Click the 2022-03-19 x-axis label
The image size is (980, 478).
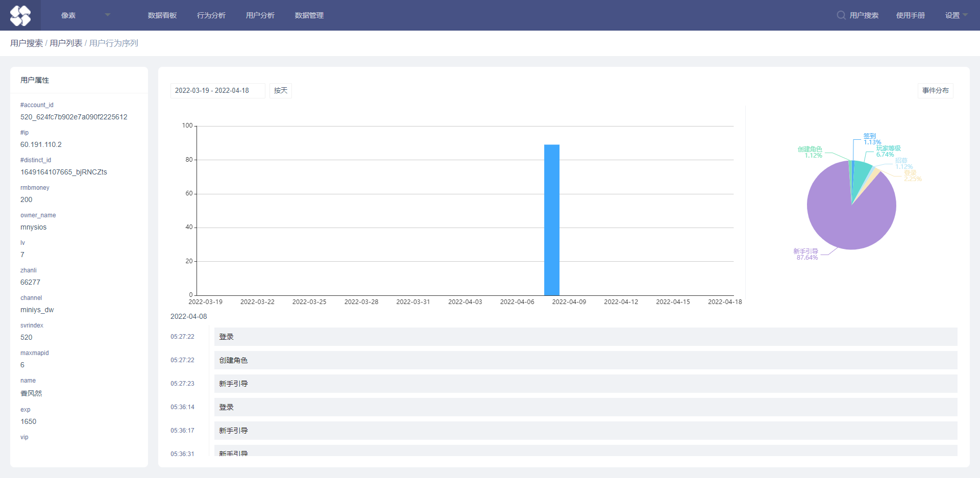click(205, 302)
